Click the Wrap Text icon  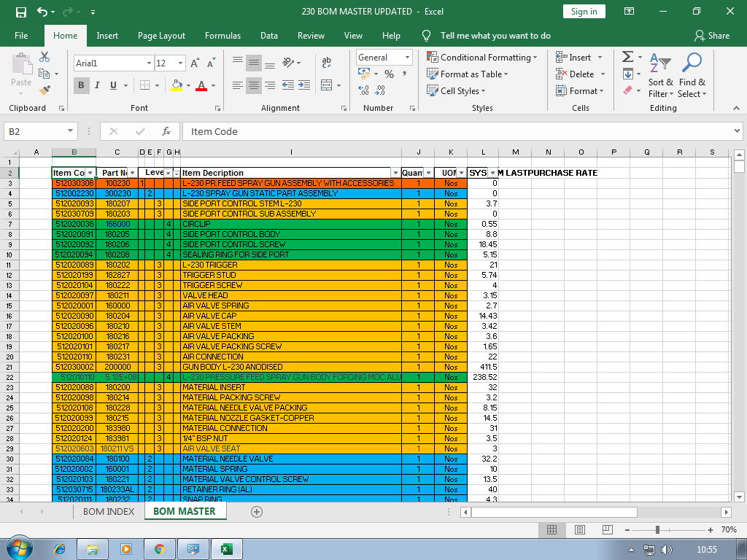(326, 63)
